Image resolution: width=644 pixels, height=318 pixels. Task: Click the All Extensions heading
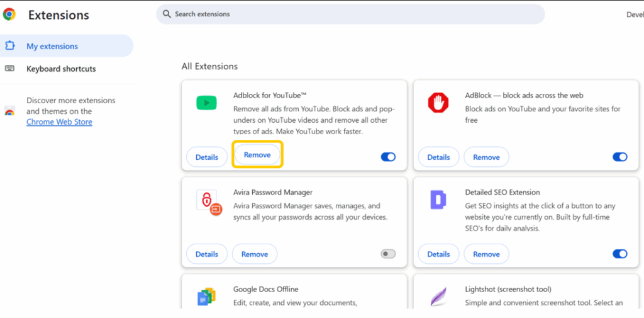pos(209,66)
